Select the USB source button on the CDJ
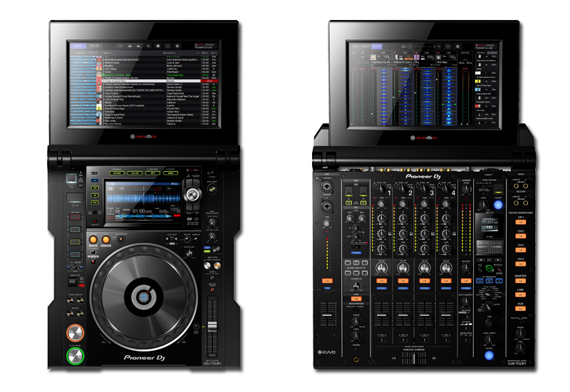 coord(95,188)
